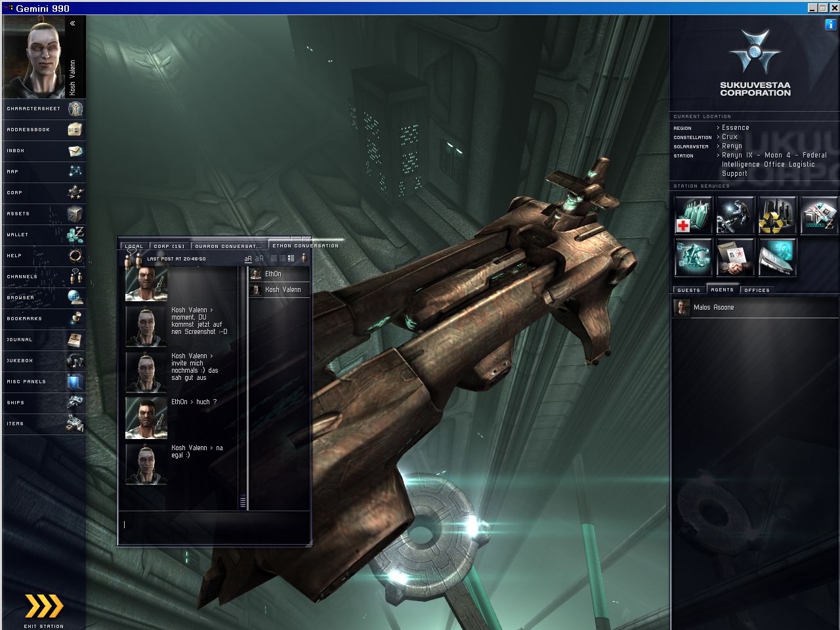Select the Ethon Conversation tab
The width and height of the screenshot is (840, 630).
[x=306, y=245]
